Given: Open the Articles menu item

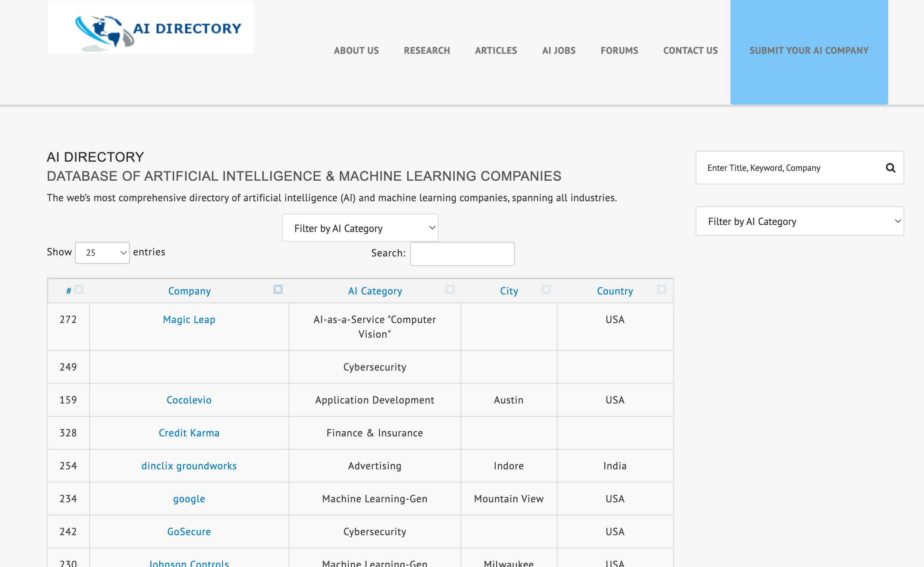Looking at the screenshot, I should [496, 50].
